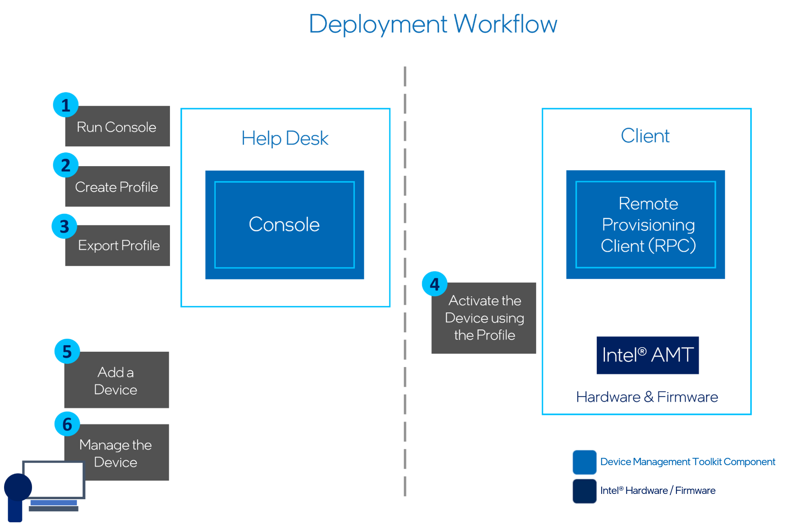The height and width of the screenshot is (532, 798).
Task: Click the step 3 numbered marker
Action: point(65,225)
